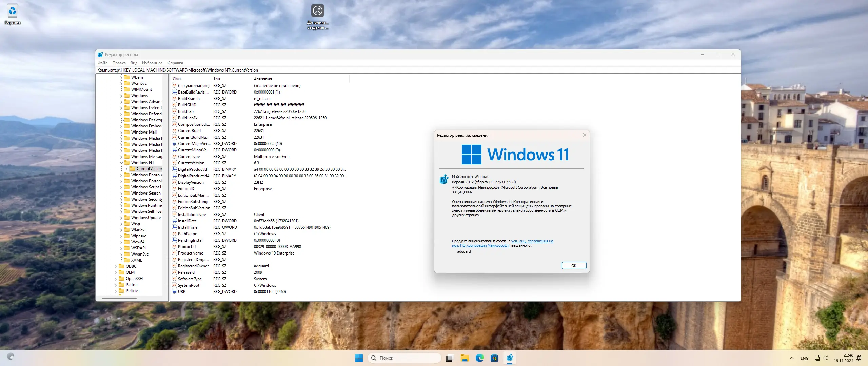Viewport: 868px width, 366px height.
Task: Select the ProductName registry value
Action: [191, 253]
